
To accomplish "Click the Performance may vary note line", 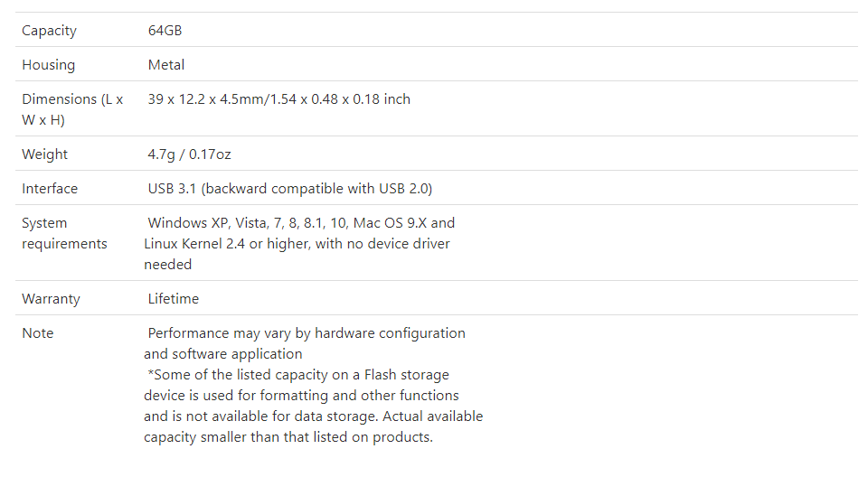I will tap(307, 333).
